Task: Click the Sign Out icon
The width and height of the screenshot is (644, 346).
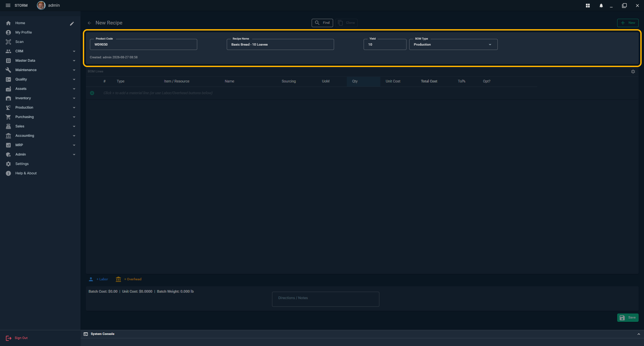Action: point(8,338)
